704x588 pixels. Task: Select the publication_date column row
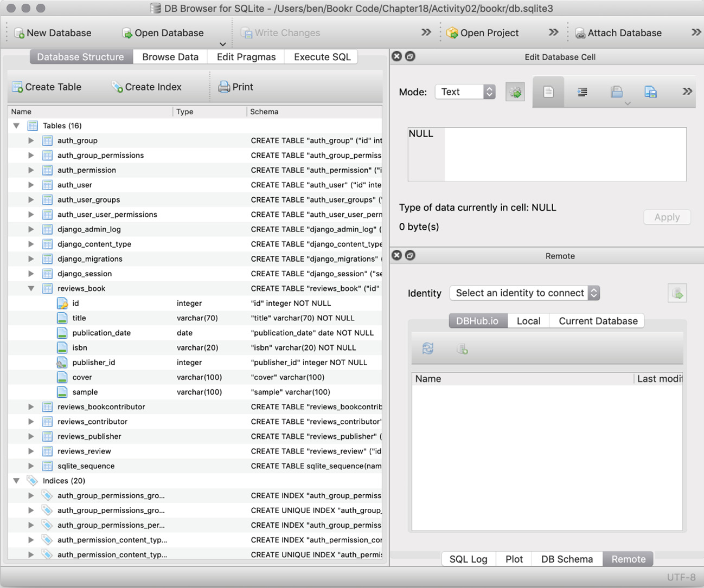[195, 333]
